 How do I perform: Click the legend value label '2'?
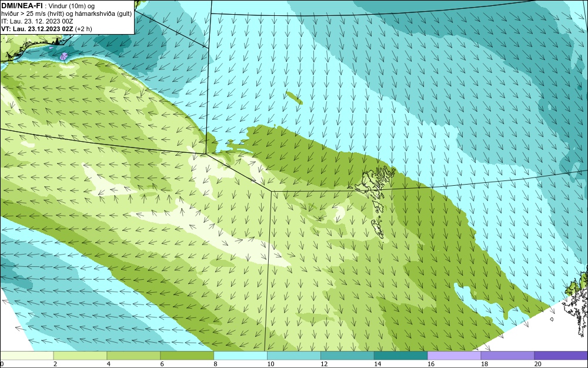click(55, 364)
